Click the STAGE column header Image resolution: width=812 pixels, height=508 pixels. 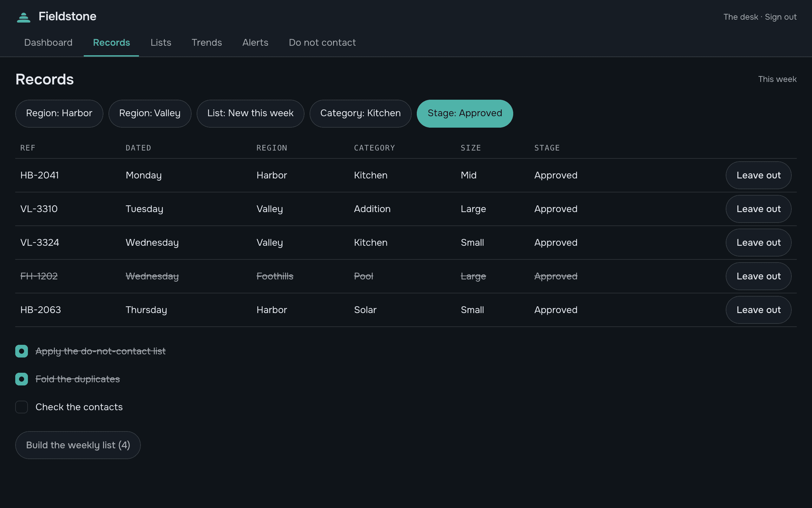(x=547, y=148)
